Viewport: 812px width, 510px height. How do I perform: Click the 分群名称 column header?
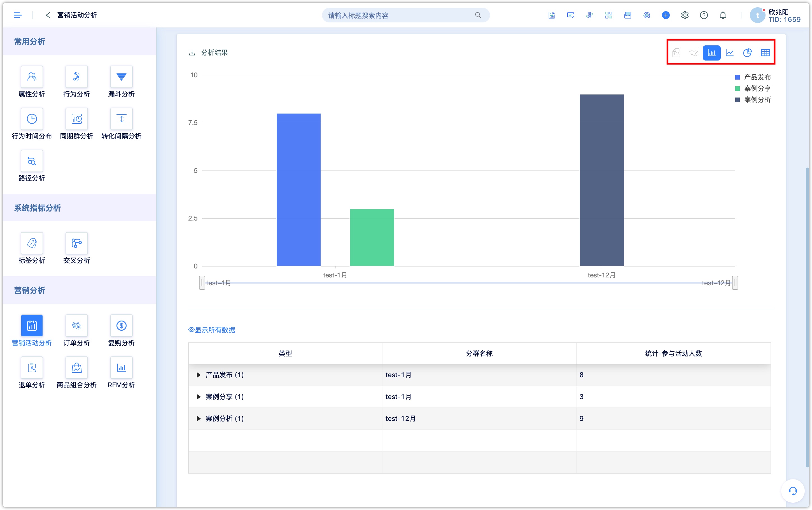pyautogui.click(x=479, y=353)
